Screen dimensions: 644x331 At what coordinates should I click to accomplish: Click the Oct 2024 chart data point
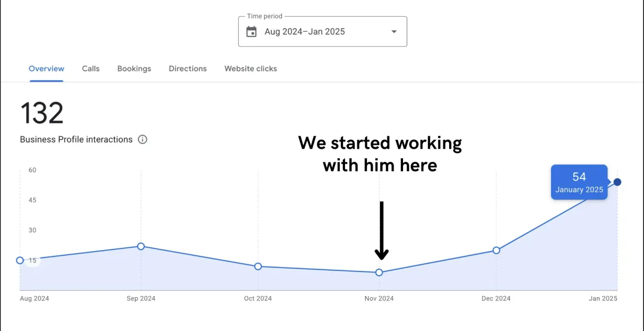[x=258, y=266]
